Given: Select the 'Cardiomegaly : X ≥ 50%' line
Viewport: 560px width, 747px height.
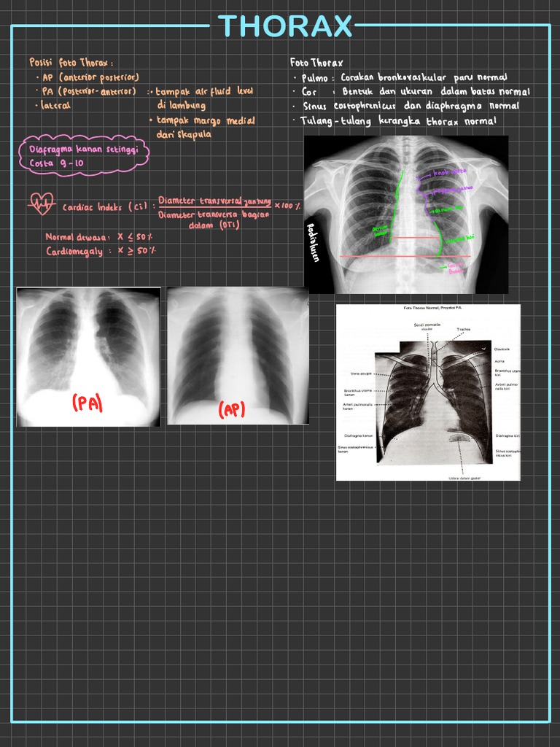Looking at the screenshot, I should point(101,251).
